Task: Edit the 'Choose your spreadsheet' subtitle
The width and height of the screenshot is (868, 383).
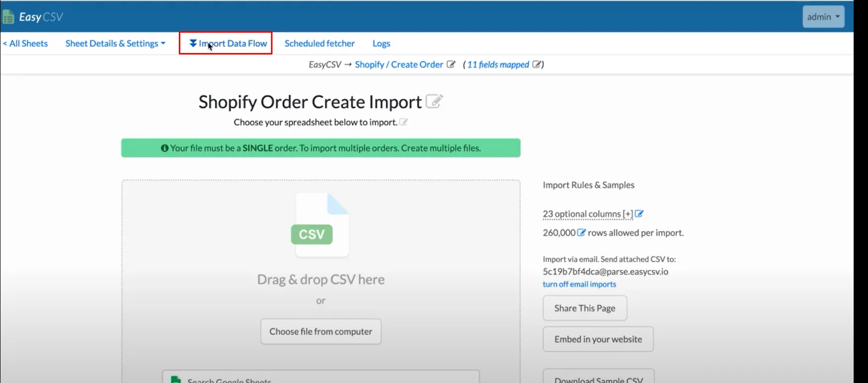Action: pyautogui.click(x=403, y=122)
